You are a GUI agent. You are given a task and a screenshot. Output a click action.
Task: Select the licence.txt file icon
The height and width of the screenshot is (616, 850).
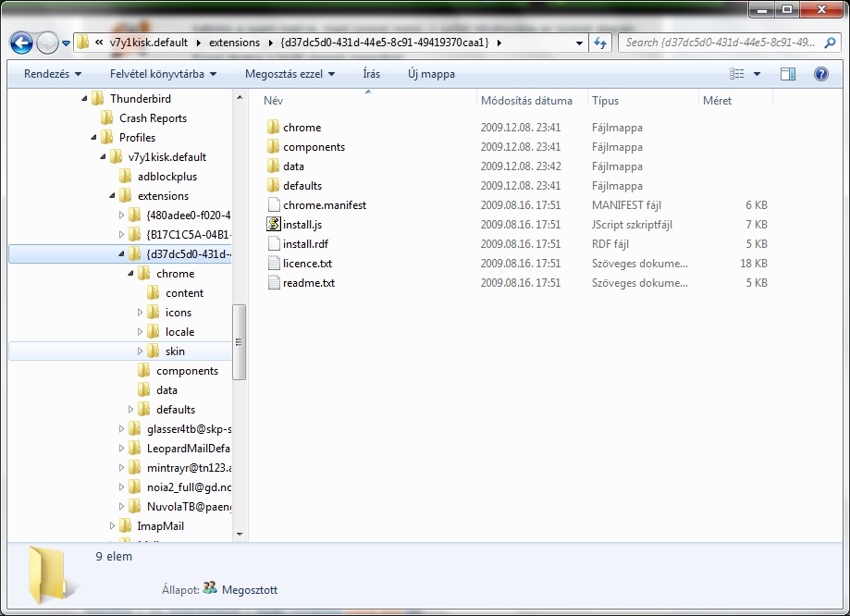coord(274,263)
